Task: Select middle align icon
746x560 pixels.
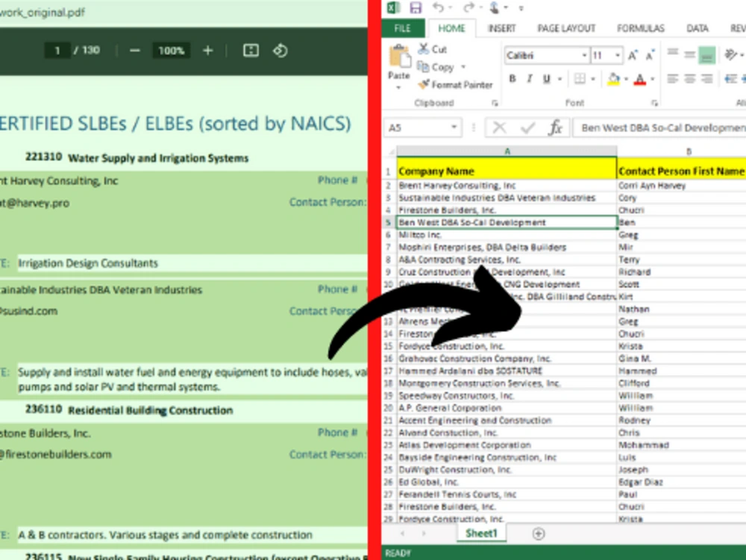Action: pos(689,54)
